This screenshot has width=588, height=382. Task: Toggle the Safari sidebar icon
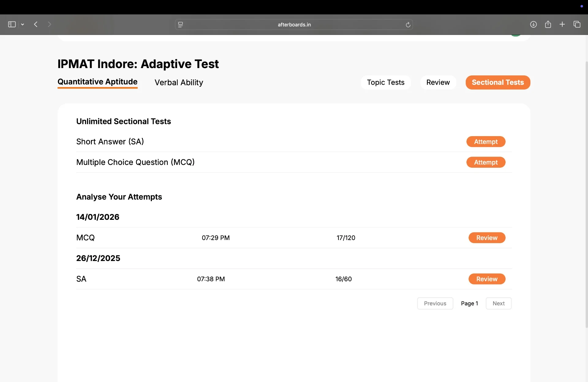pyautogui.click(x=12, y=24)
